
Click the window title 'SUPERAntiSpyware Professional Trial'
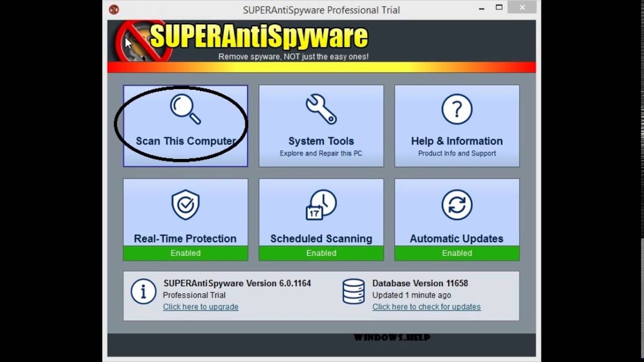pos(321,10)
